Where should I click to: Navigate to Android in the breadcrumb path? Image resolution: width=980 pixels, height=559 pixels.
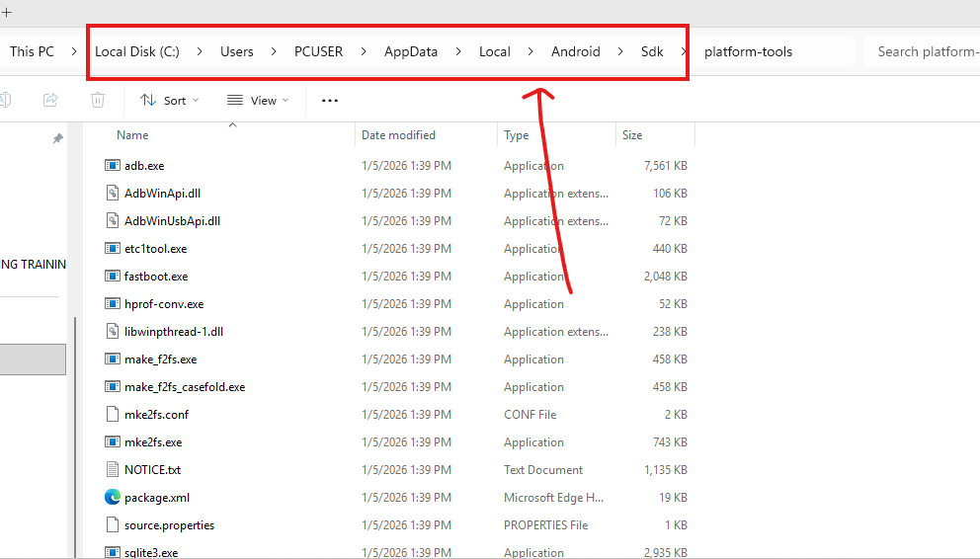[575, 51]
